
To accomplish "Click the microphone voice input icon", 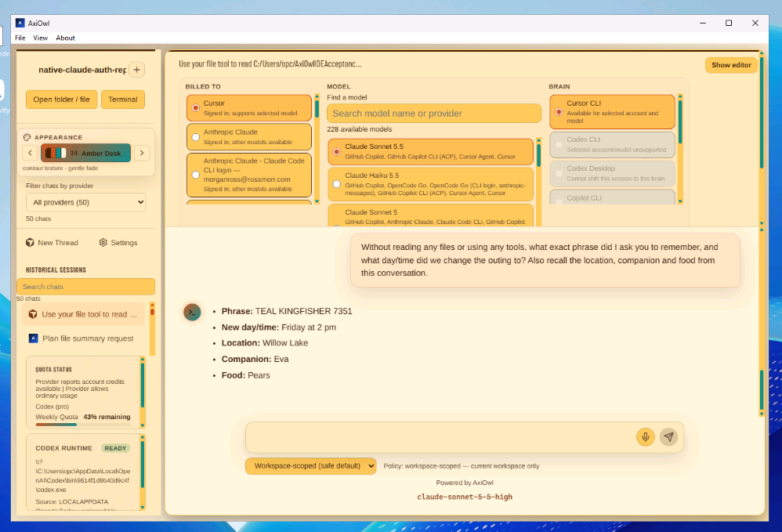I will click(646, 437).
